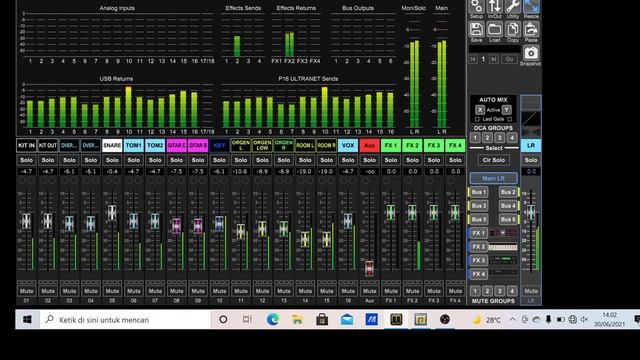The height and width of the screenshot is (360, 640).
Task: Mute the Aux channel
Action: 369,291
